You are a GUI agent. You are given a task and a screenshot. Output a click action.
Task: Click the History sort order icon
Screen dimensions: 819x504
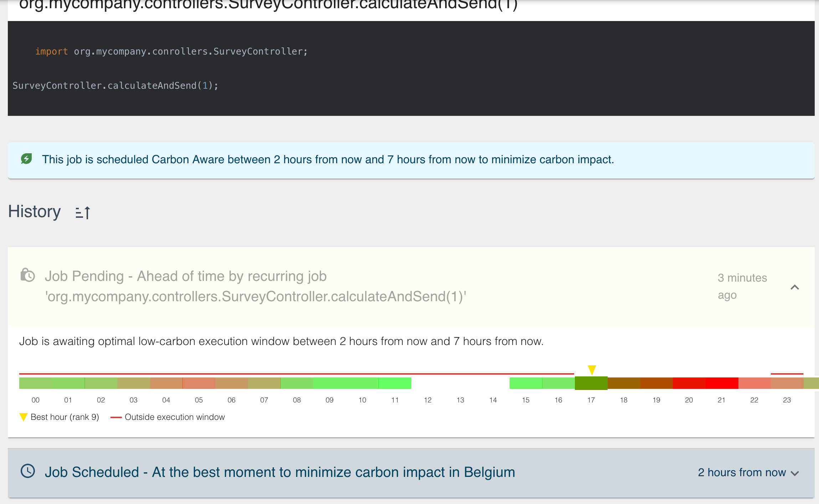tap(83, 212)
